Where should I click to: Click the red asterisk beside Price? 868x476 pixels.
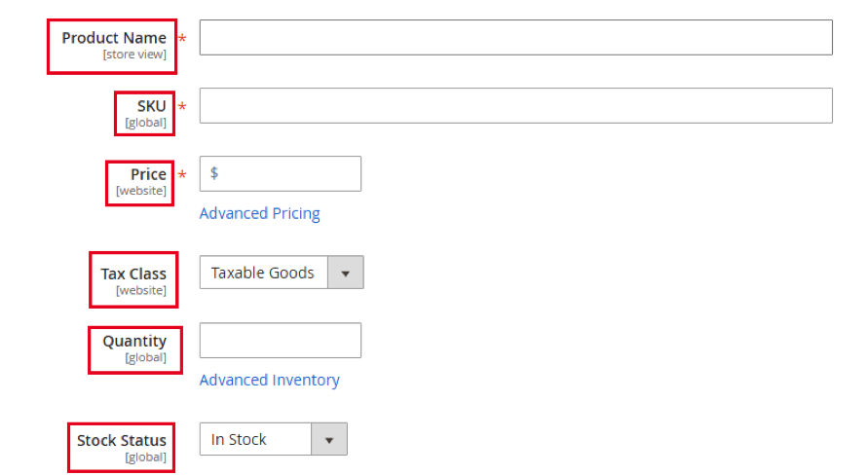click(182, 174)
